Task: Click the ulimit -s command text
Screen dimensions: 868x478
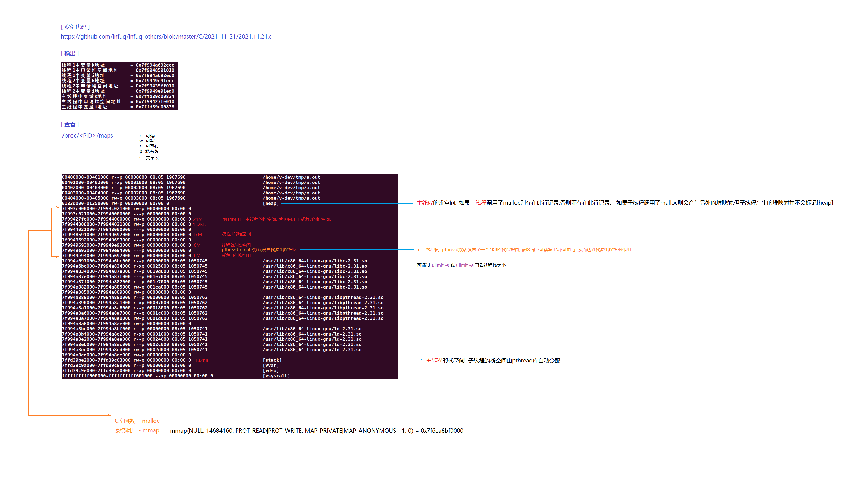Action: pyautogui.click(x=440, y=265)
